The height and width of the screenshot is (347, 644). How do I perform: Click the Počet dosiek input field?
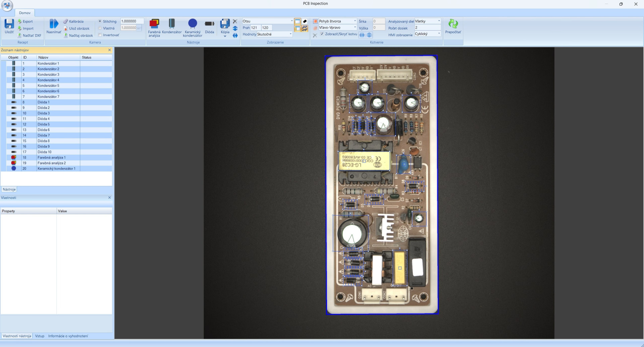427,28
